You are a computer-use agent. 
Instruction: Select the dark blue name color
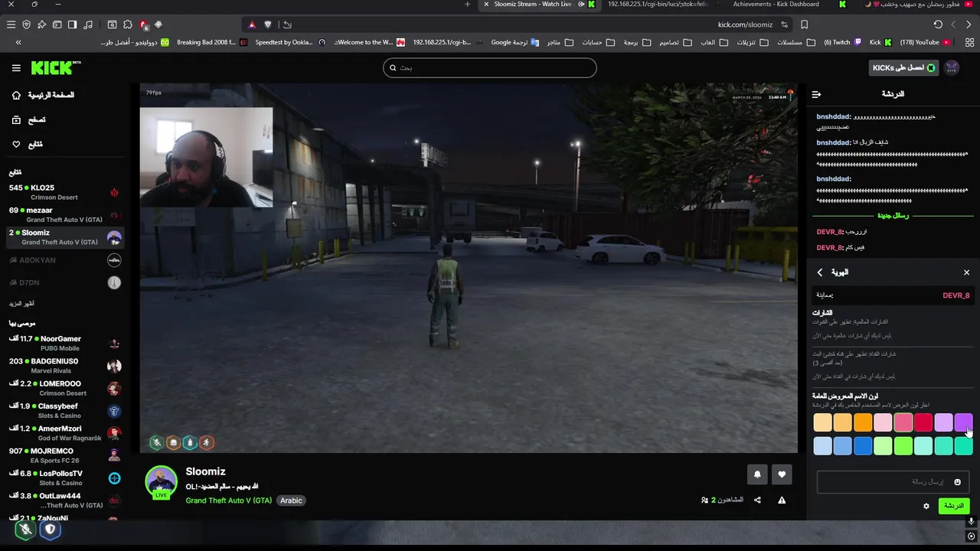[863, 446]
